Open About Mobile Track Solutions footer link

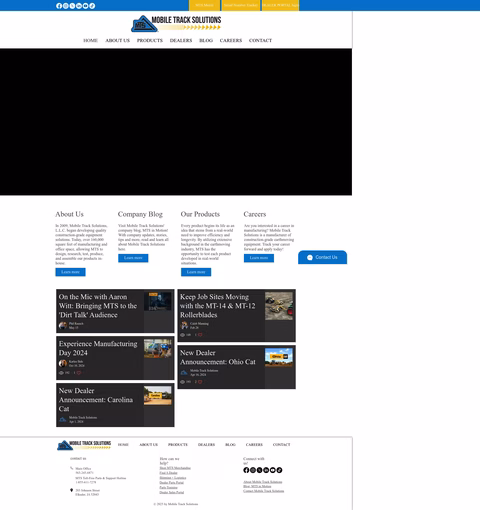pos(263,482)
